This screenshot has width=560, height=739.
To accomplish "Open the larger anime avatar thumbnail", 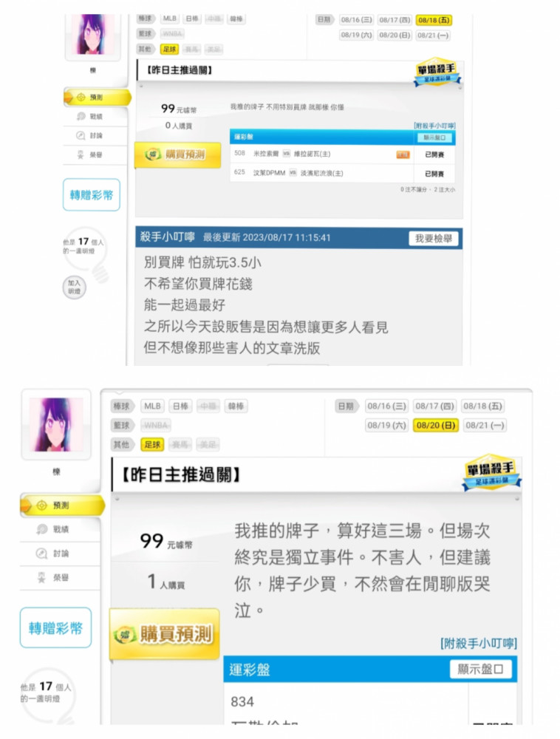I will click(x=56, y=424).
